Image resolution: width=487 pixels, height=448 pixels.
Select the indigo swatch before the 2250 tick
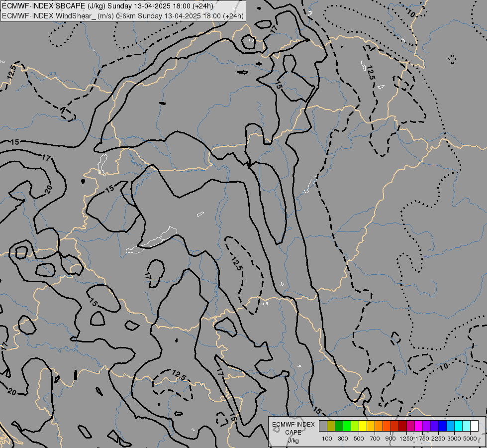[434, 426]
